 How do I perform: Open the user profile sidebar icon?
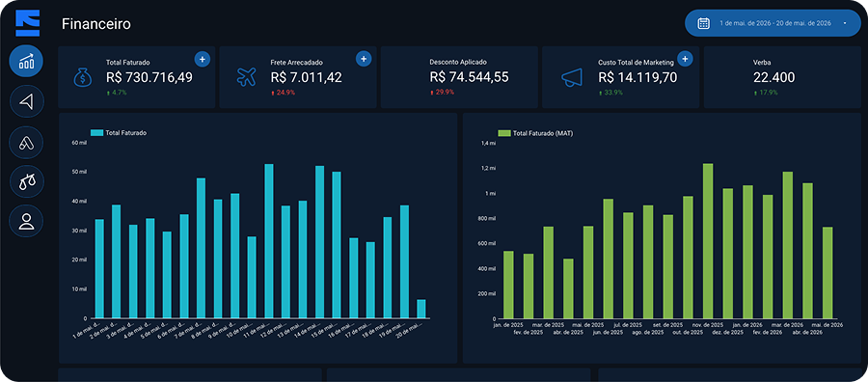(26, 221)
